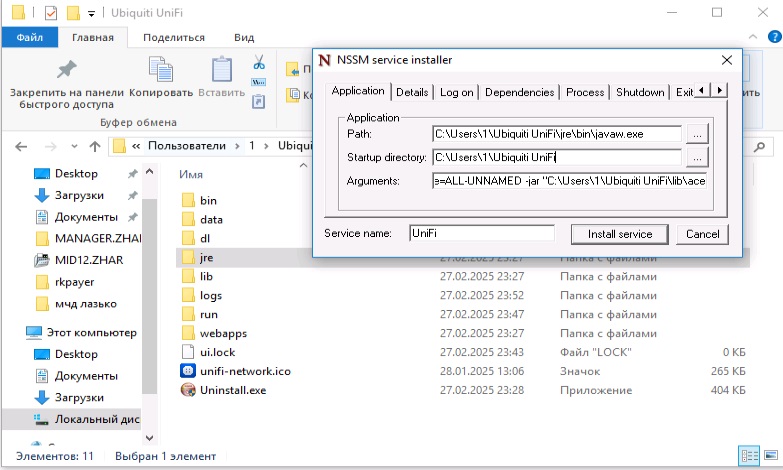
Task: Select the ui.lock file
Action: 217,353
